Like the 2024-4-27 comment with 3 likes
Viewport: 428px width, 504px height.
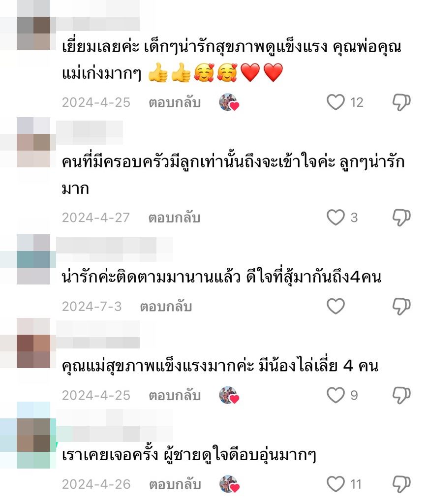[x=336, y=217]
